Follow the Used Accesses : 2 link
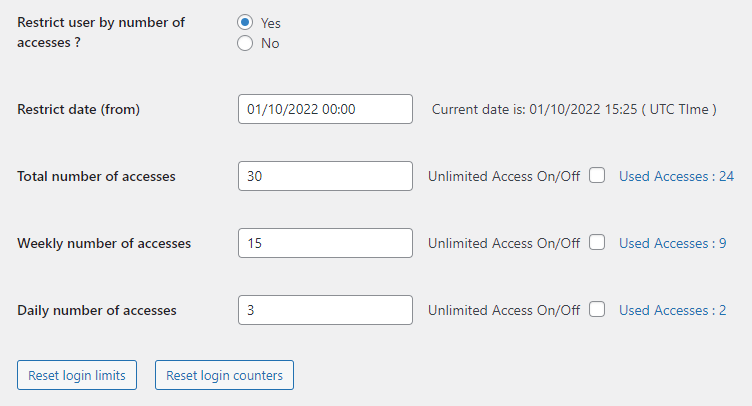Viewport: 752px width, 406px height. (672, 310)
